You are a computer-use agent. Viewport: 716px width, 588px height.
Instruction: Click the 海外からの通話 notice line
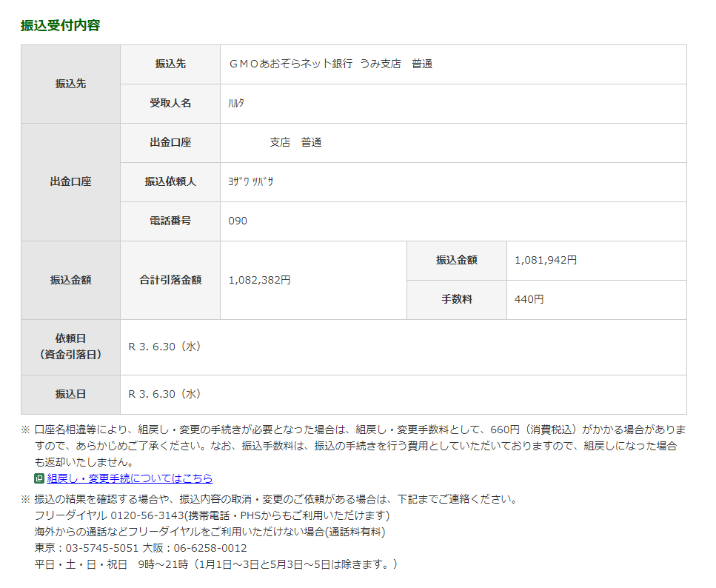pyautogui.click(x=210, y=532)
